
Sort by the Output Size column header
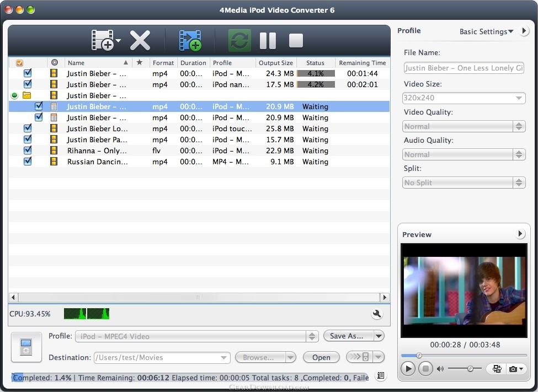click(x=276, y=63)
